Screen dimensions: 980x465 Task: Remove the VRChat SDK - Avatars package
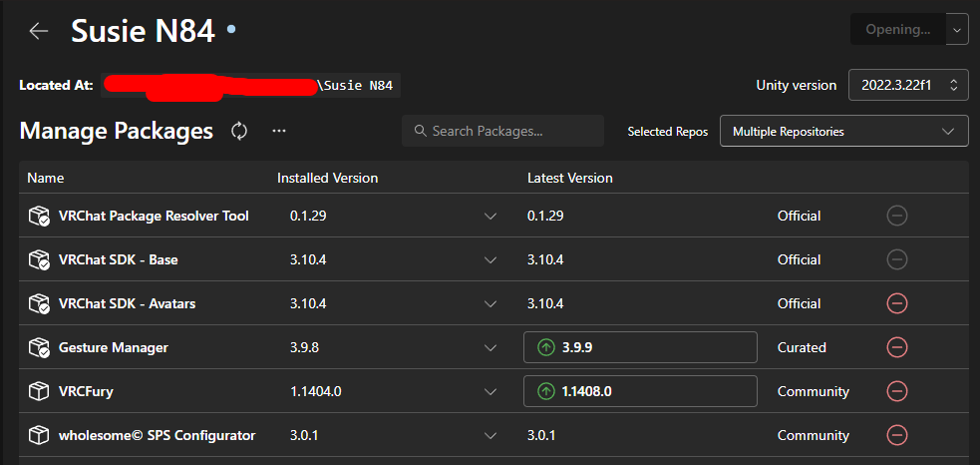(x=897, y=303)
